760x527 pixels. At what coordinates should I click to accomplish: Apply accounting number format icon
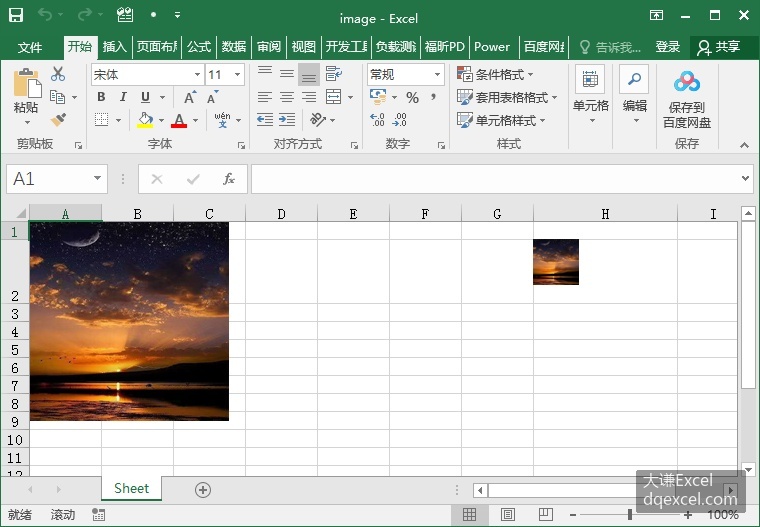[378, 97]
